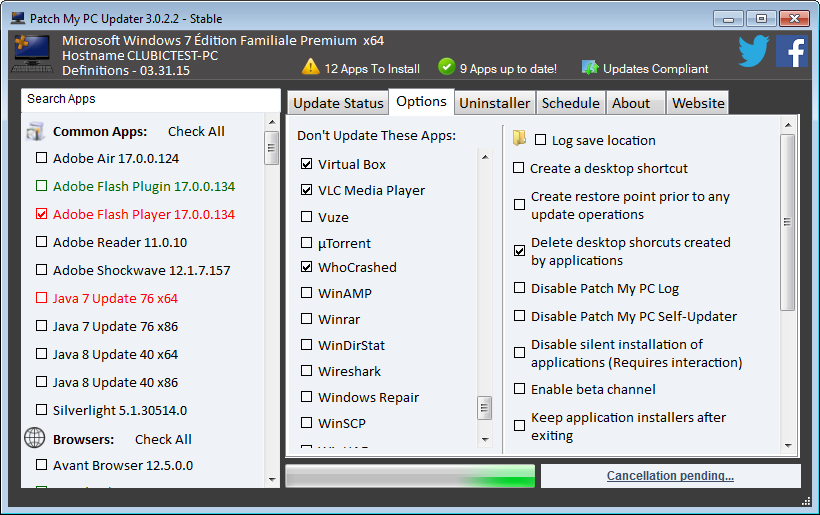Open the Facebook icon
Viewport: 820px width, 515px height.
(792, 51)
